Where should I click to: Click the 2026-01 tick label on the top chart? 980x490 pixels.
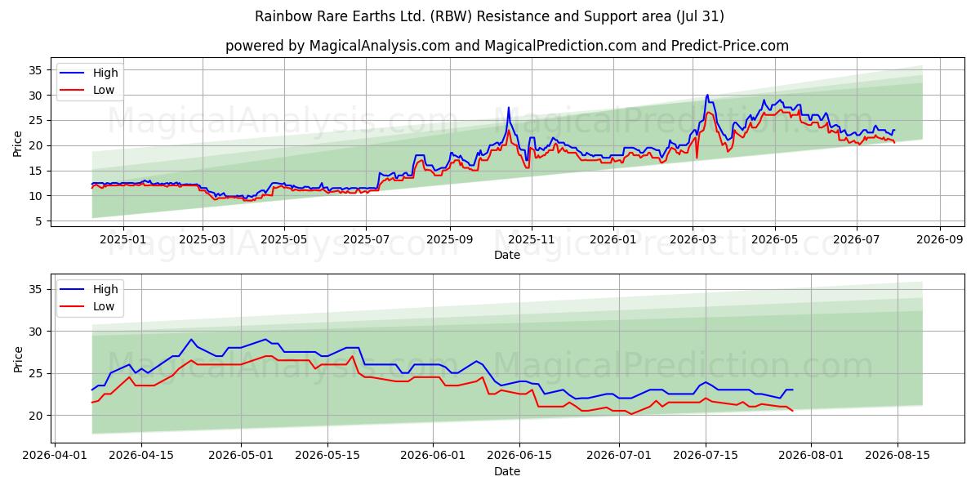tap(612, 240)
